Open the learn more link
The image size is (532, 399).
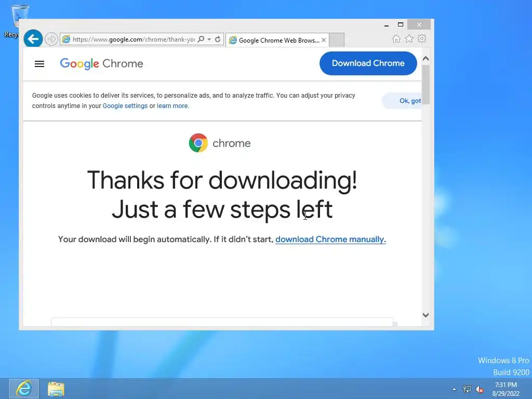pos(172,106)
